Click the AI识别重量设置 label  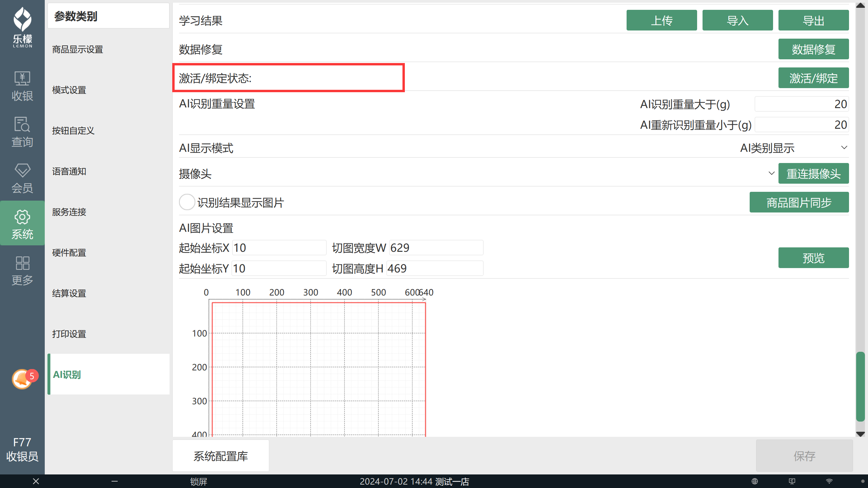pos(217,104)
